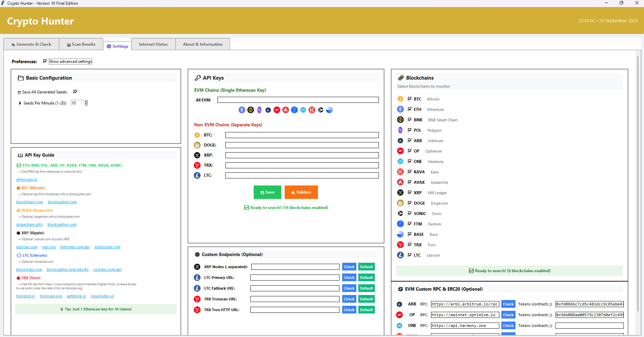Click the BNB Smart Chain icon in Blockchains

(x=400, y=120)
